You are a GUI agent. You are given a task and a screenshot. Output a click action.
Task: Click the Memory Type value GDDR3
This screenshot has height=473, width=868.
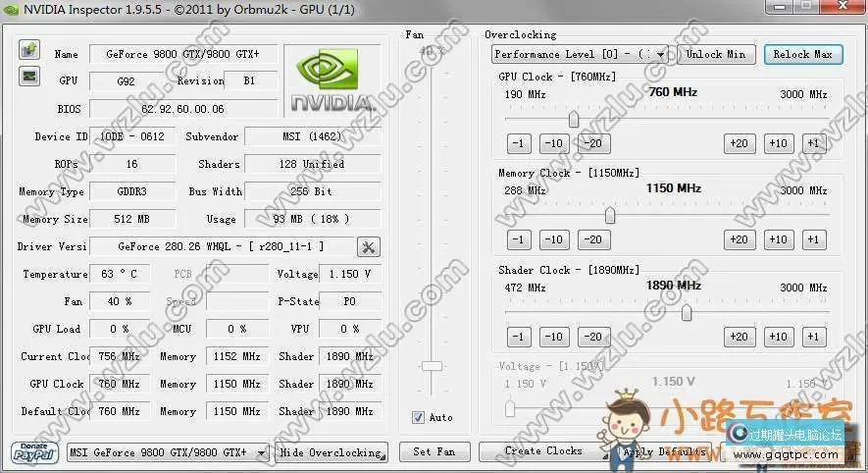coord(132,191)
